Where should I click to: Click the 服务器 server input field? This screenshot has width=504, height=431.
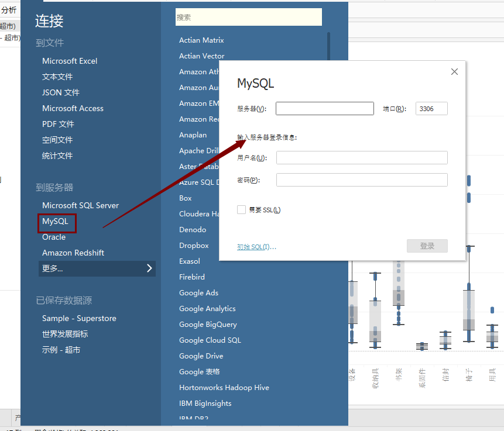coord(324,108)
